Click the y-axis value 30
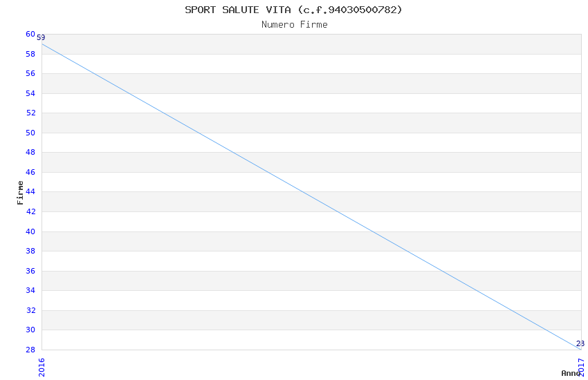Image resolution: width=588 pixels, height=380 pixels. coord(30,330)
